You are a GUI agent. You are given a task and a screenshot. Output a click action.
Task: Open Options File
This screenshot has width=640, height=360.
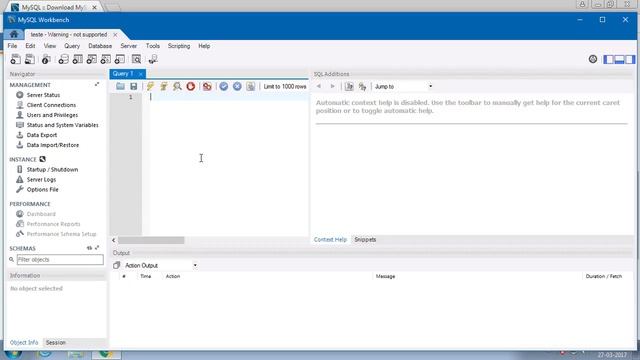pyautogui.click(x=42, y=189)
